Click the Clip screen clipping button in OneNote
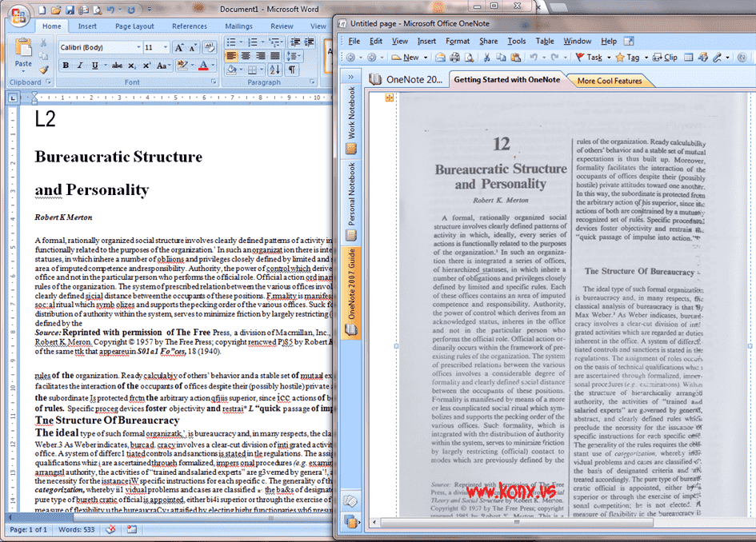Screen dimensions: 756x542 tap(665, 58)
